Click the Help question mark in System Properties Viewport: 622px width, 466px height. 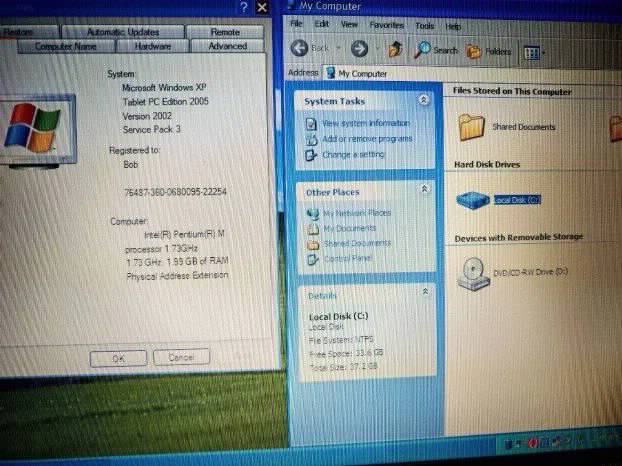244,7
